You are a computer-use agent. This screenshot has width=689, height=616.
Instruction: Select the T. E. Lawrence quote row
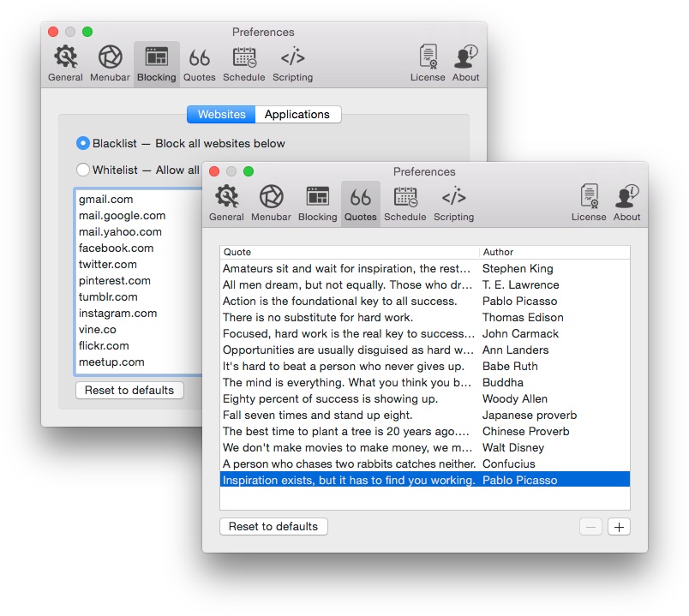[x=425, y=284]
